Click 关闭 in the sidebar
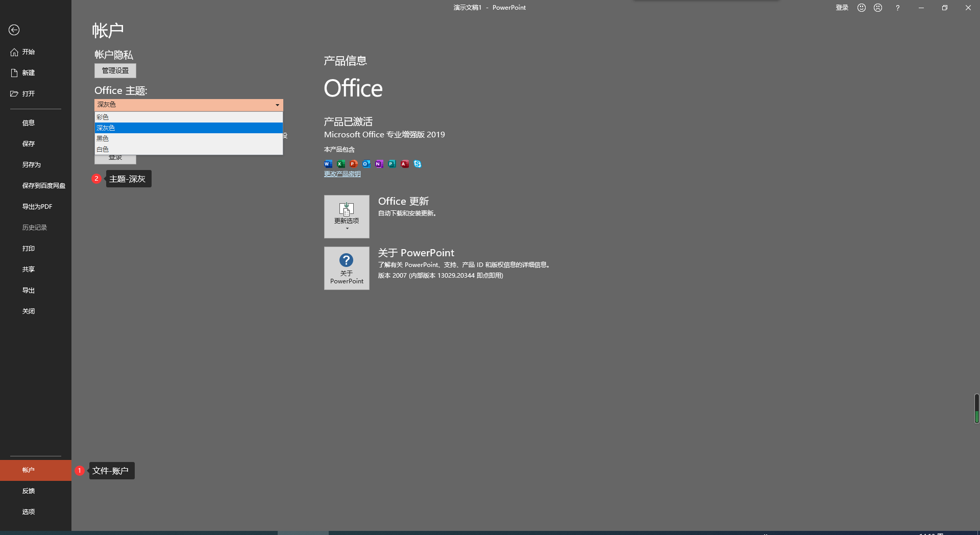This screenshot has height=535, width=980. (x=29, y=311)
